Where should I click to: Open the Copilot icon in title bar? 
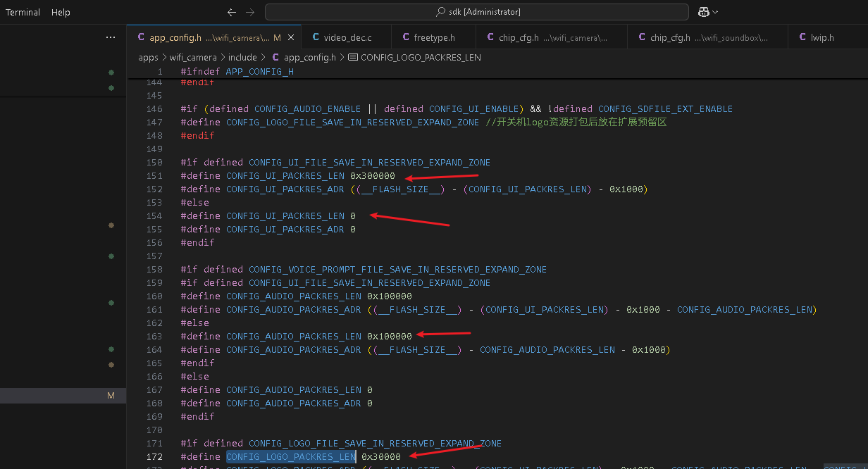click(703, 12)
